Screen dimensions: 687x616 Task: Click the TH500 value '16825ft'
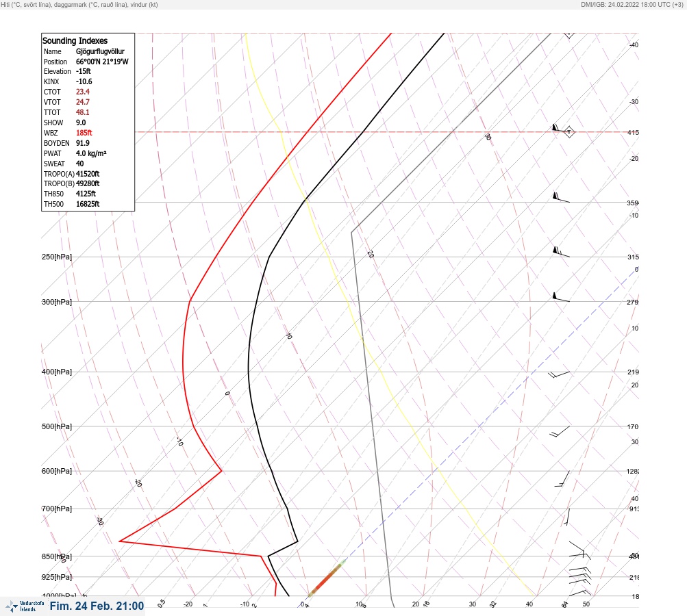tap(88, 204)
